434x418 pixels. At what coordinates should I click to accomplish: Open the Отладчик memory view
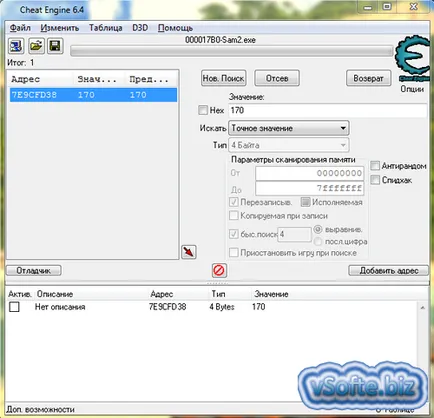[34, 270]
